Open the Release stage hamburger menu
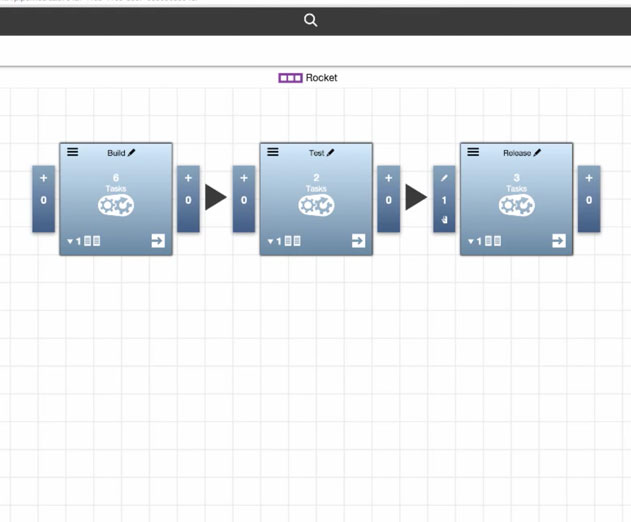The width and height of the screenshot is (631, 522). [473, 152]
